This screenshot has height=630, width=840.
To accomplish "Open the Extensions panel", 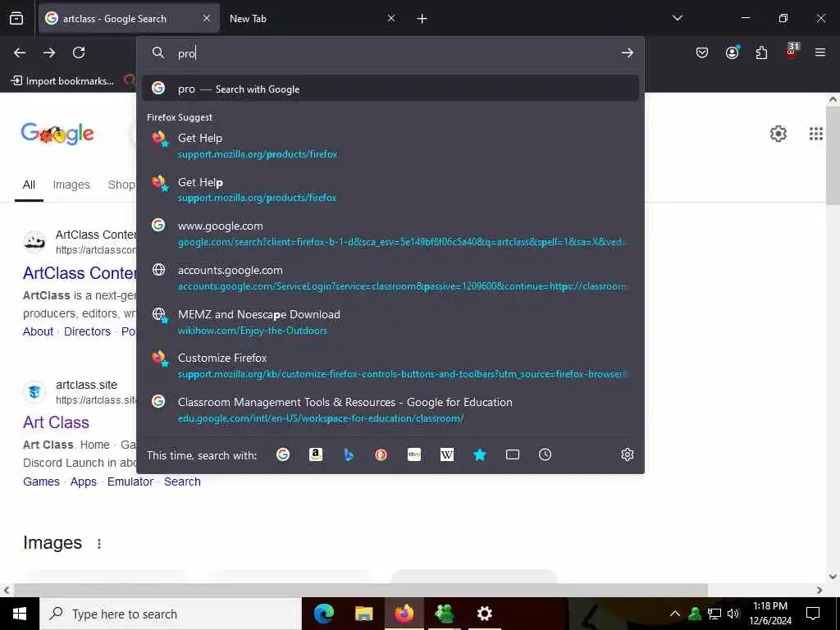I will 761,52.
